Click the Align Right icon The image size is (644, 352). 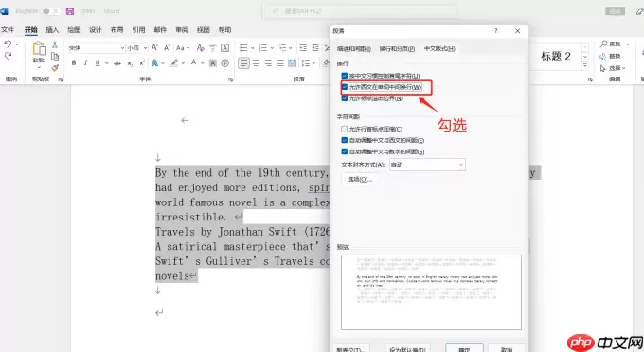click(x=268, y=63)
